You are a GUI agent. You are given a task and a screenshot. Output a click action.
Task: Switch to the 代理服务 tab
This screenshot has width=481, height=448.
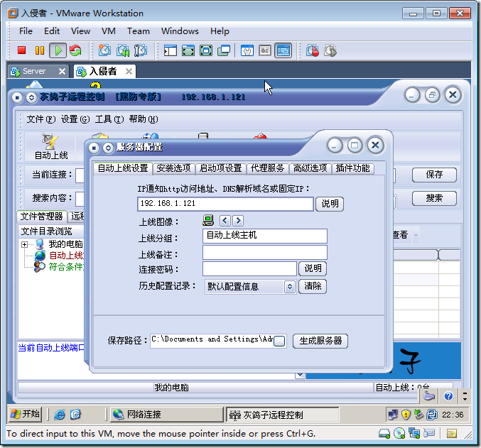tap(267, 168)
